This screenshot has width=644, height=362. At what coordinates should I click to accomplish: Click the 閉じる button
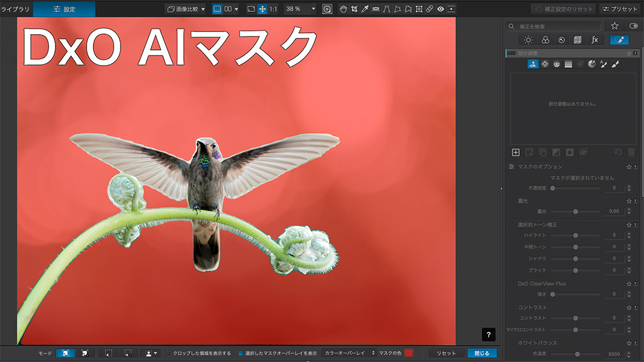[482, 353]
